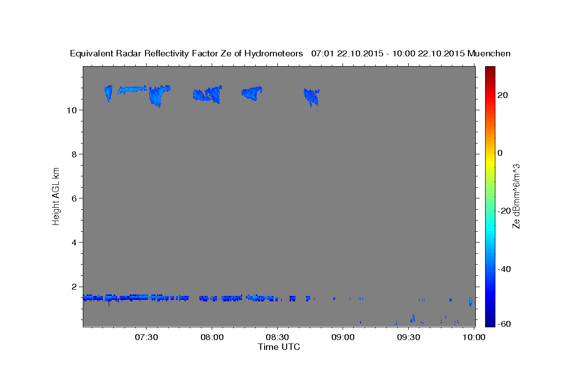The image size is (588, 392).
Task: Click the plot title 'Equivalent Radar Reflectivity Factor Ze of Hydrometeors'
Action: point(186,54)
